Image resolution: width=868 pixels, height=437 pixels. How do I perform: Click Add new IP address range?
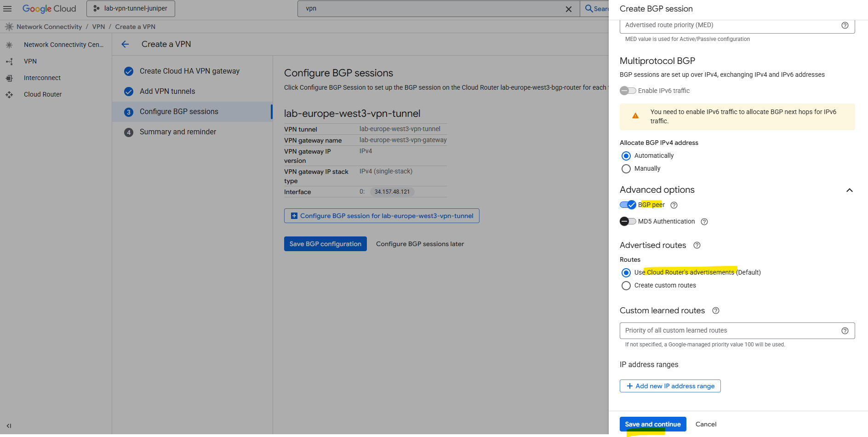[670, 386]
